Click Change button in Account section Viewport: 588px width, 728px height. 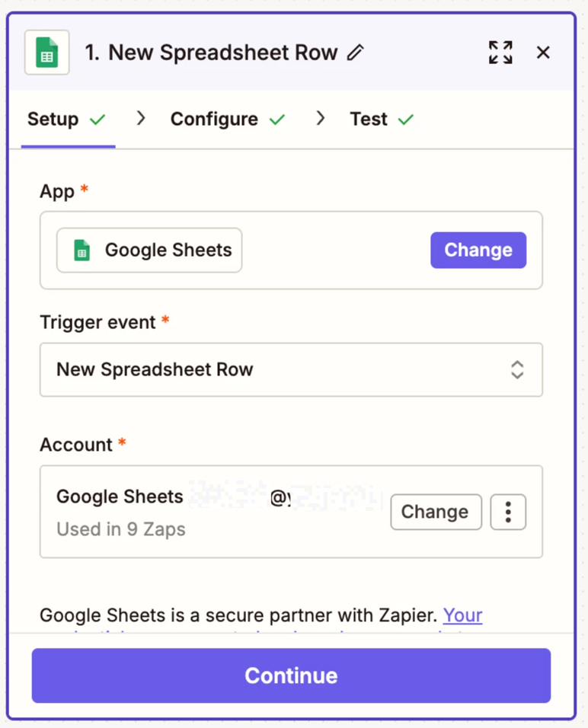(436, 512)
